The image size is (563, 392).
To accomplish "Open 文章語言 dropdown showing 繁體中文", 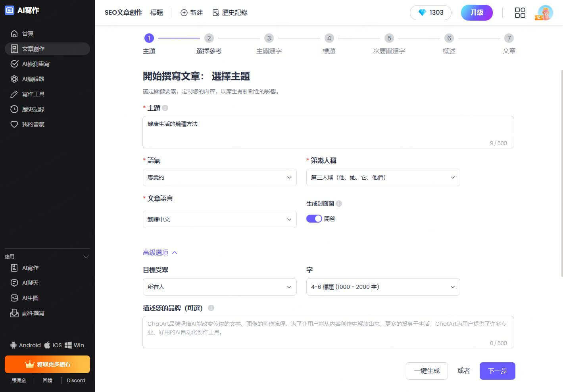I will 220,219.
